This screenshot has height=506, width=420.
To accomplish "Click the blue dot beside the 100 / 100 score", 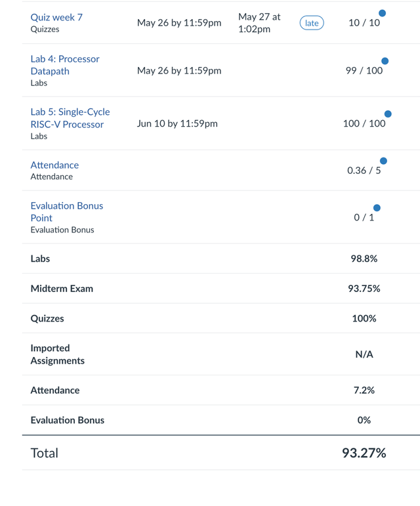I will click(x=388, y=114).
